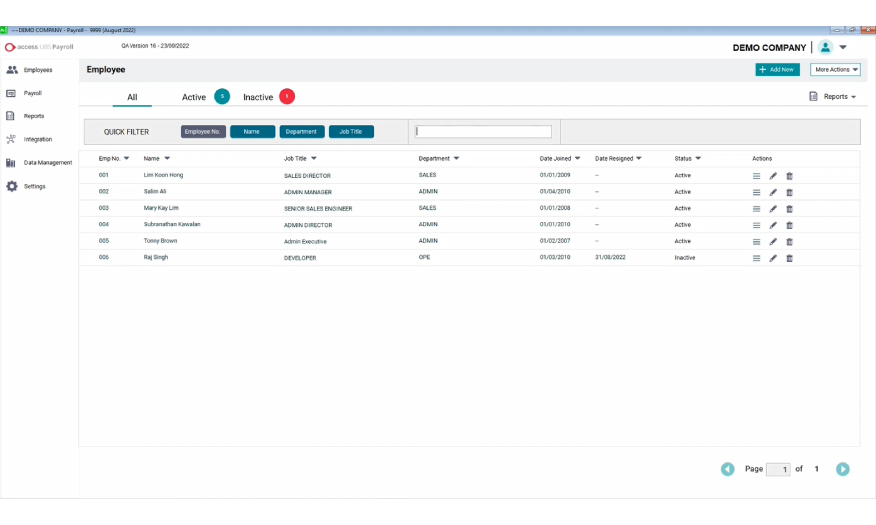
Task: Click the Add New button
Action: tap(777, 70)
